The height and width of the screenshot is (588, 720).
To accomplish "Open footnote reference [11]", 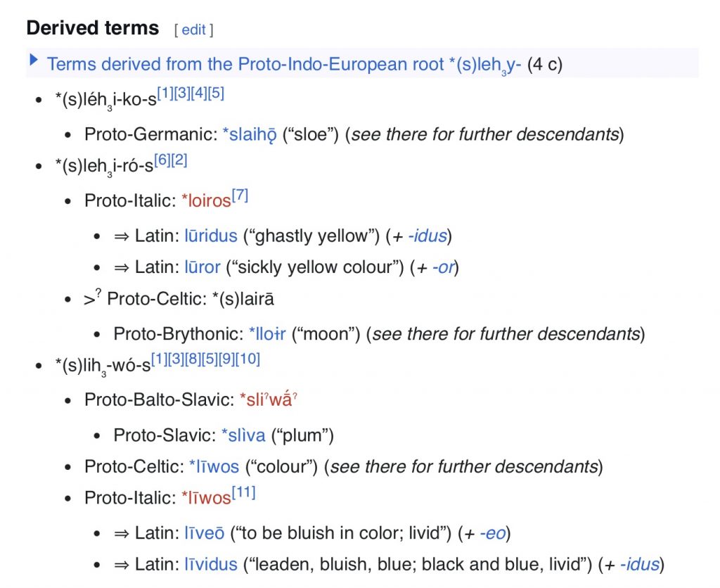I will (243, 492).
